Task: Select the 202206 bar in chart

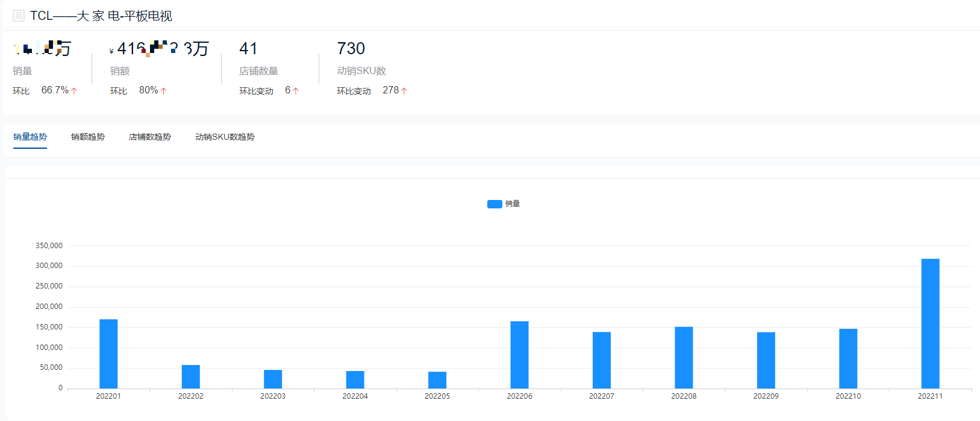Action: pyautogui.click(x=519, y=355)
